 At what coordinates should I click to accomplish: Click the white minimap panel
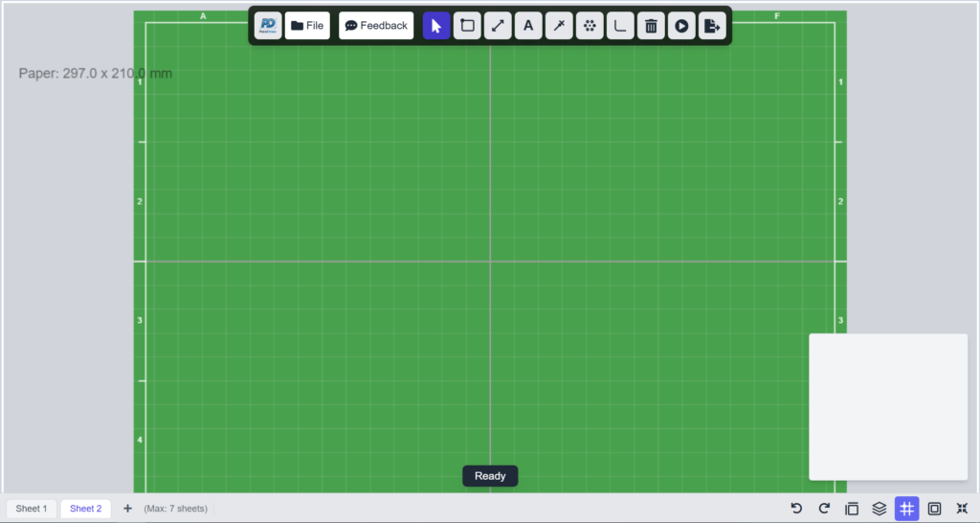[888, 407]
